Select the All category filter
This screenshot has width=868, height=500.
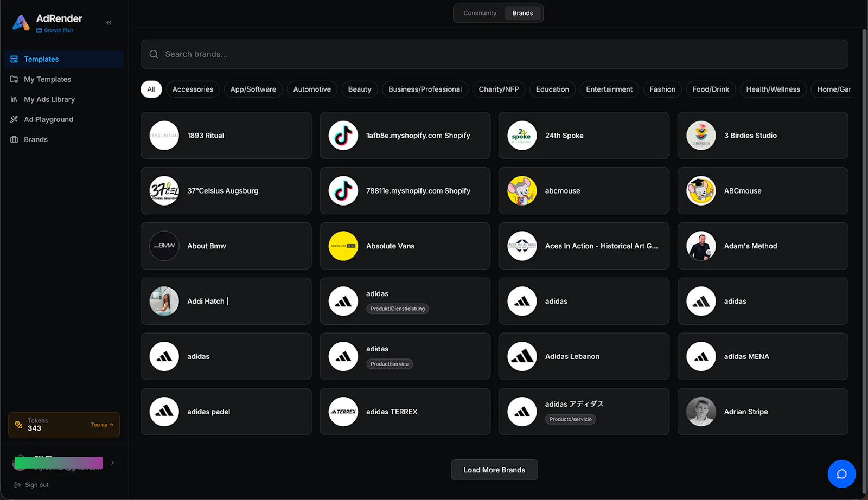coord(151,89)
